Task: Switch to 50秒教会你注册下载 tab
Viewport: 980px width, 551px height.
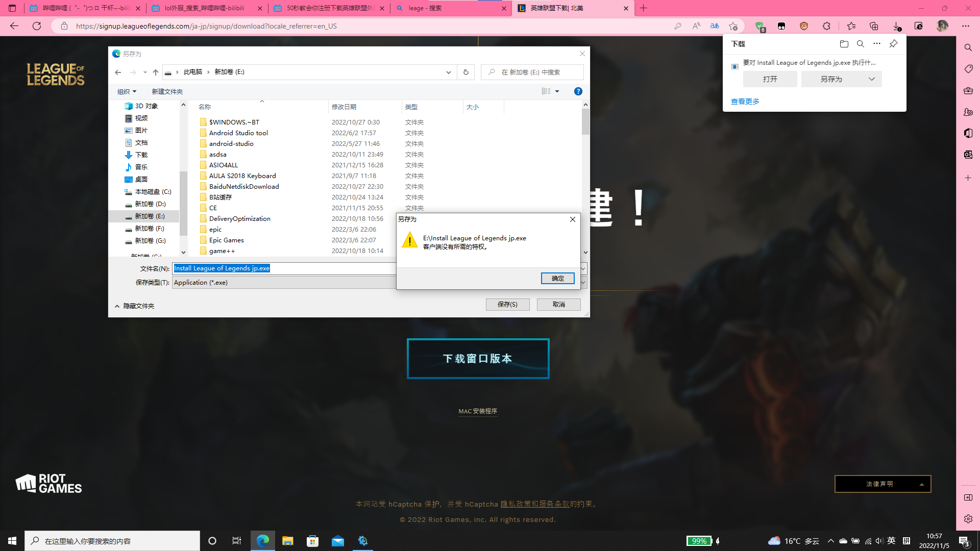Action: click(329, 8)
